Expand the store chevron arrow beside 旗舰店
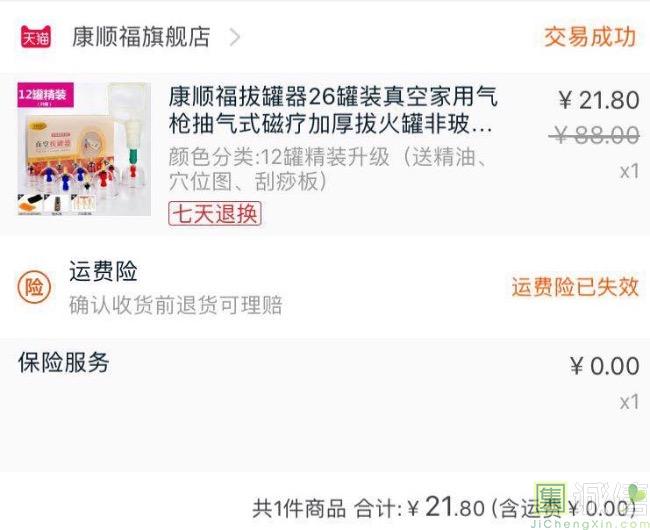Screen dimensions: 650x530 click(x=235, y=37)
